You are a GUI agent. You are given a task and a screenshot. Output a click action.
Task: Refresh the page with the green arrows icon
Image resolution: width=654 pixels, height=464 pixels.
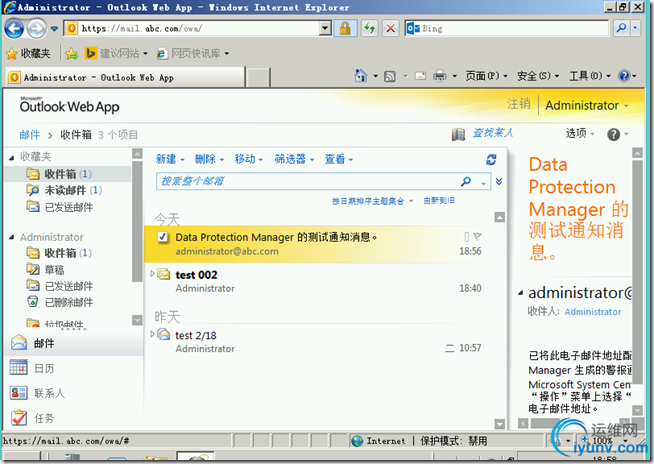[x=370, y=28]
